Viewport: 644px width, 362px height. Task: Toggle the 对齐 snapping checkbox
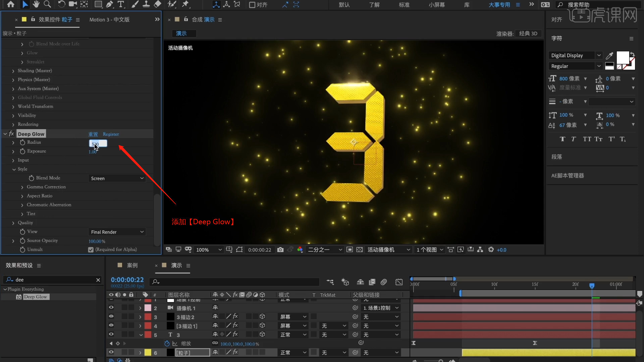click(252, 5)
